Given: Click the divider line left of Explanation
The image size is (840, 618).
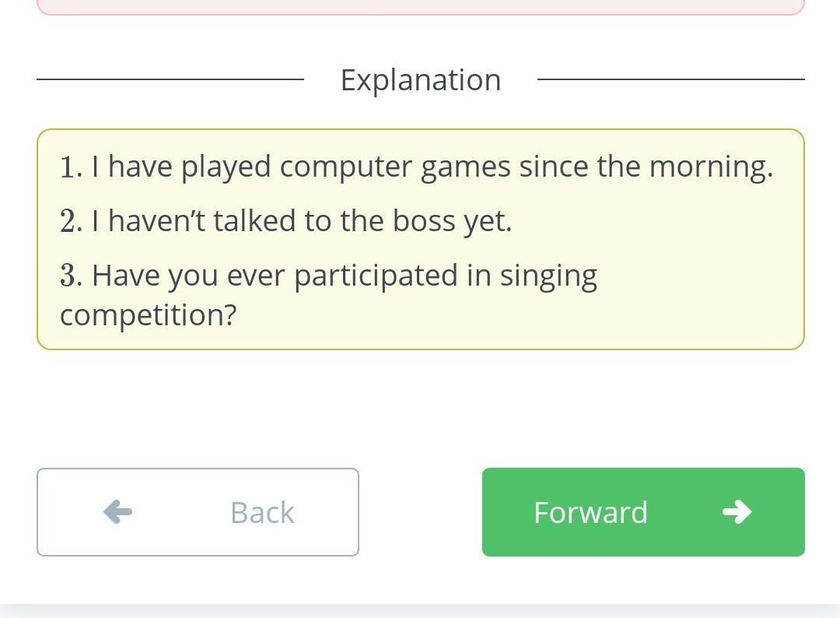Looking at the screenshot, I should [x=170, y=79].
